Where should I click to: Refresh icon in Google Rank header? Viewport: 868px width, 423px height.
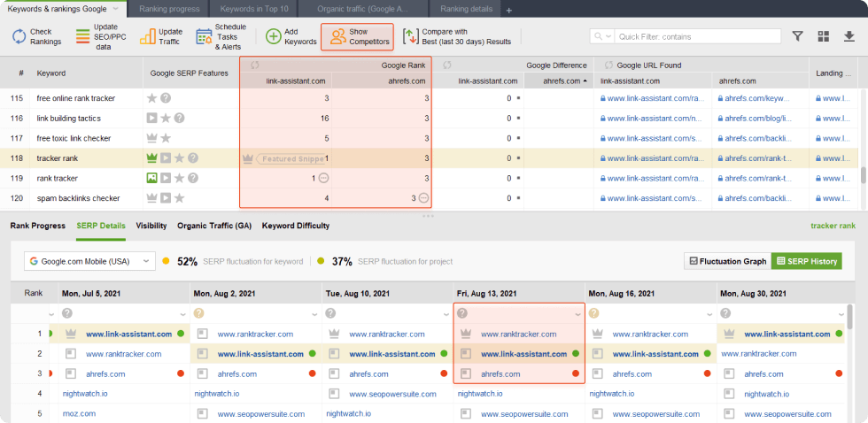pos(255,65)
